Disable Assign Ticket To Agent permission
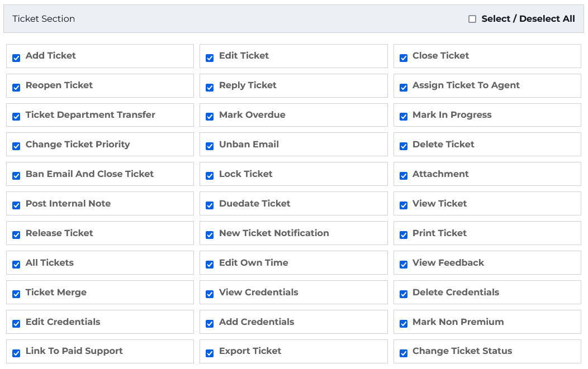Viewport: 588px width, 369px height. click(403, 88)
